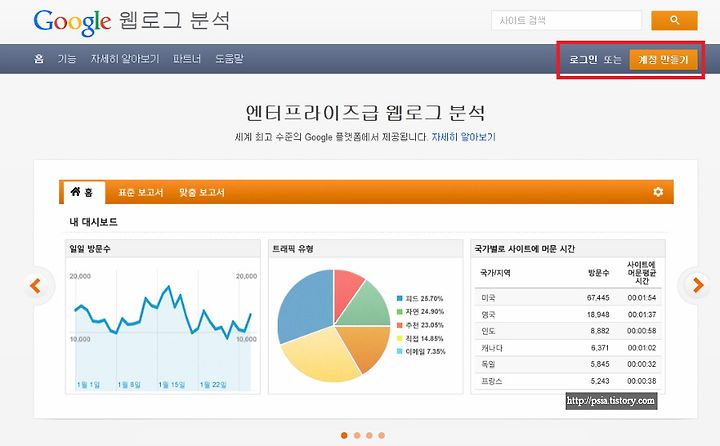Viewport: 720px width, 446px height.
Task: Click the 미국 row in country table
Action: pyautogui.click(x=568, y=298)
